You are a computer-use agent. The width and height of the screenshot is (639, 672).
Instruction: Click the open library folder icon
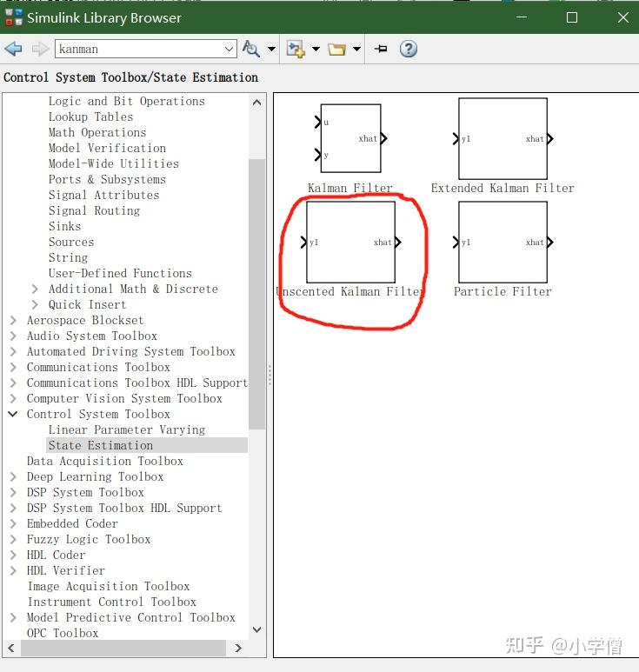tap(336, 50)
